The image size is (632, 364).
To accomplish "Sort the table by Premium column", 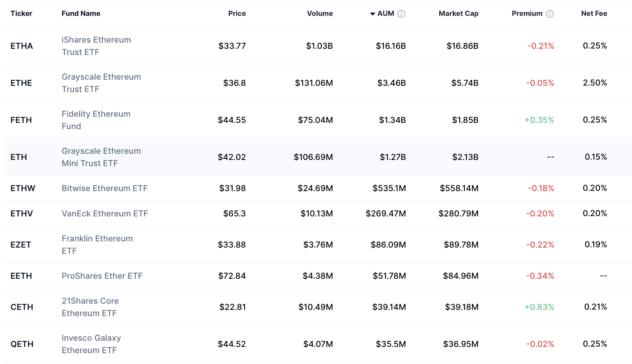I will click(x=527, y=14).
